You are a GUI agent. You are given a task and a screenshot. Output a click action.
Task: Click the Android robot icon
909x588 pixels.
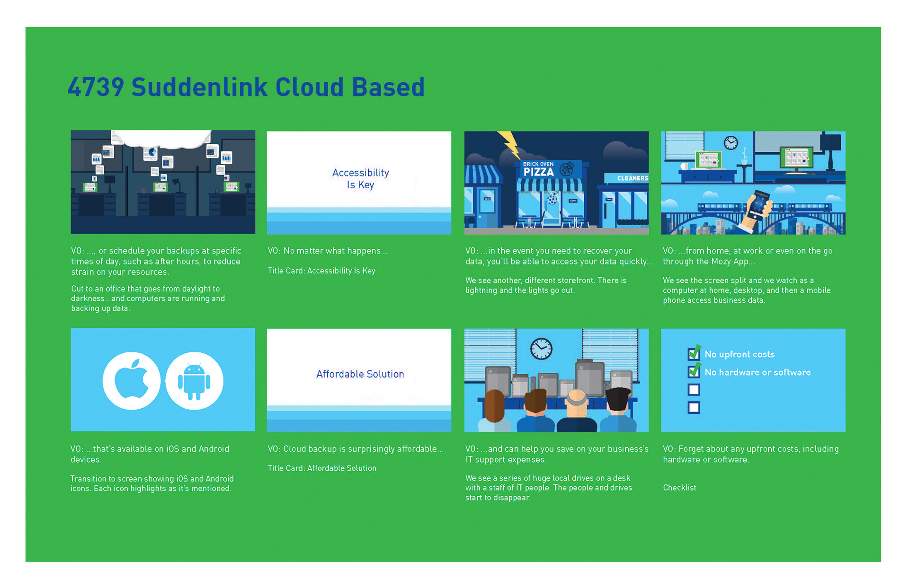[x=194, y=381]
